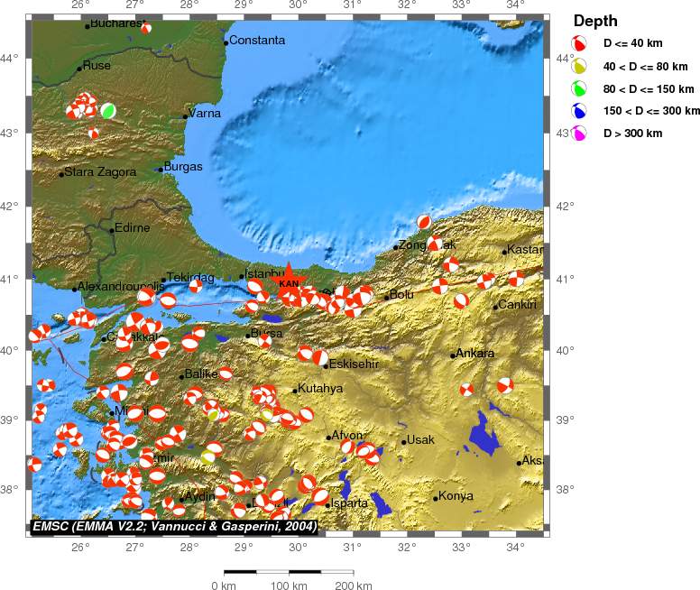This screenshot has width=700, height=590.
Task: Click the 'D > 300 km' legend text
Action: tap(632, 134)
